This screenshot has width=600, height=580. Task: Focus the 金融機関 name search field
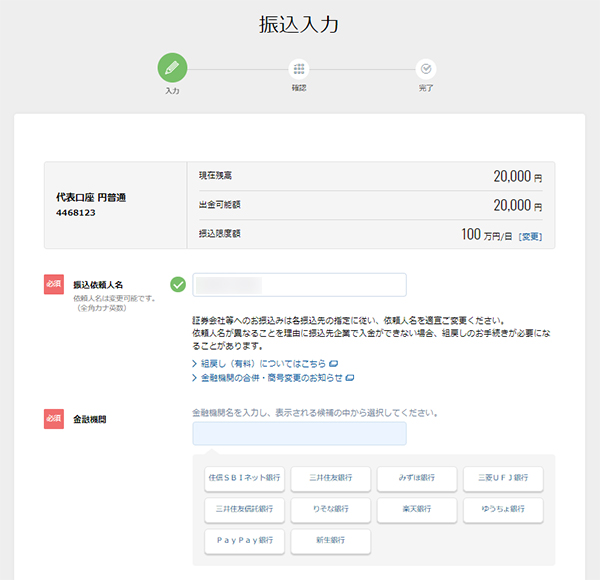pos(299,433)
